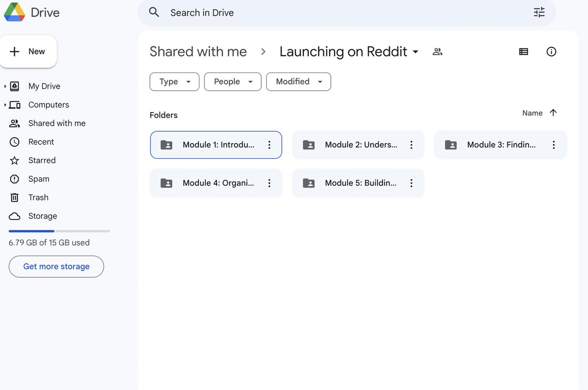
Task: Open Starred items in the sidebar
Action: point(42,161)
